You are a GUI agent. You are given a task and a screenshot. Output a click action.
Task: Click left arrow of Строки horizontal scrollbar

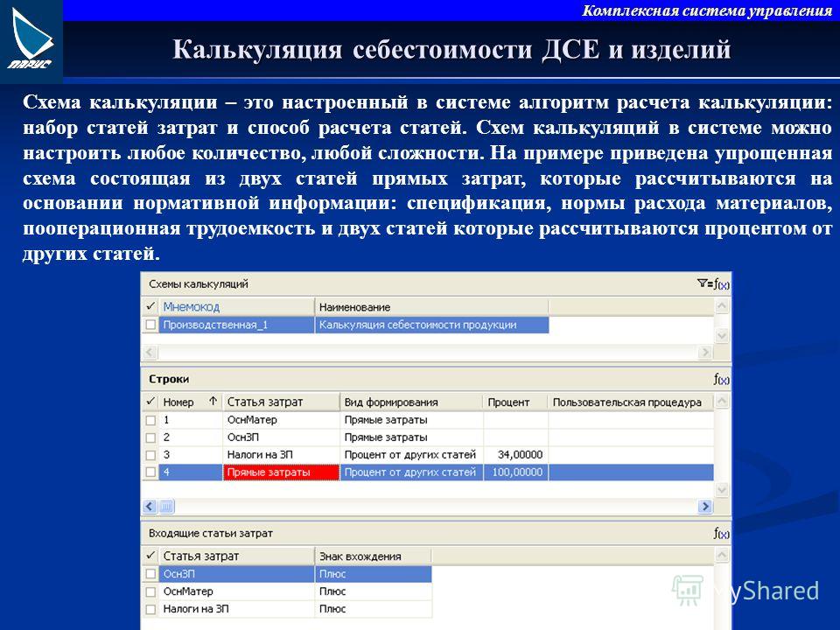[x=150, y=507]
